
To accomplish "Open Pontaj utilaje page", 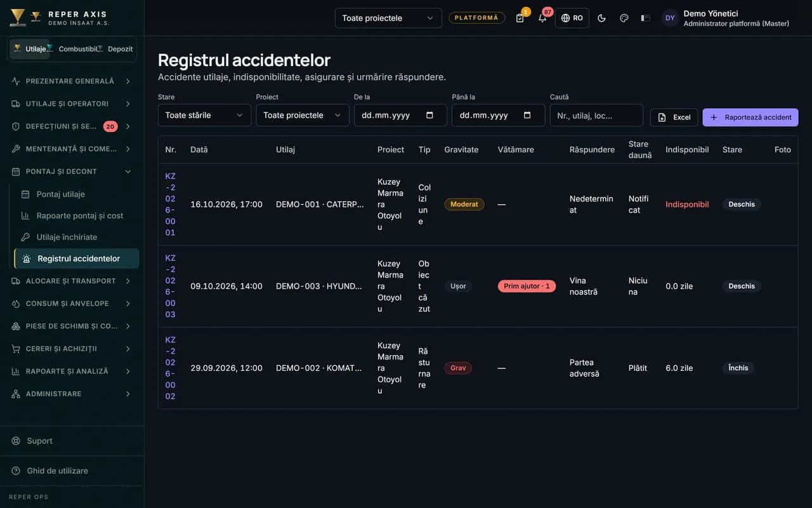I will (76, 194).
